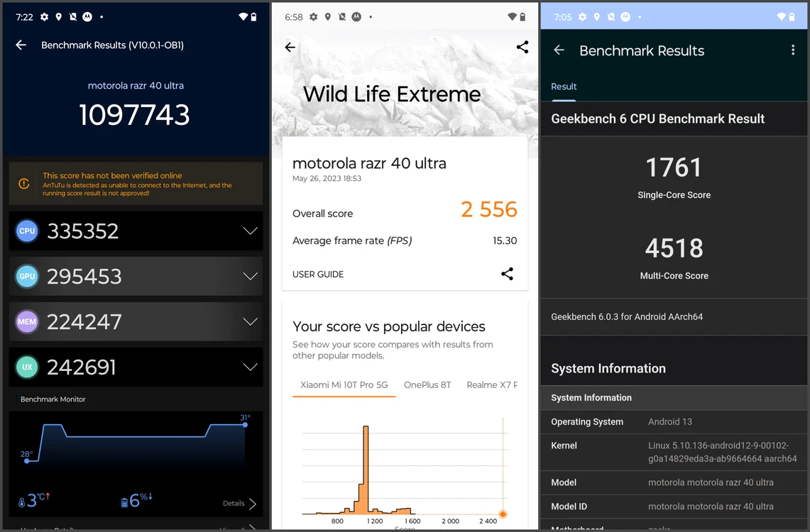Switch to the Realme X7 tab

492,385
